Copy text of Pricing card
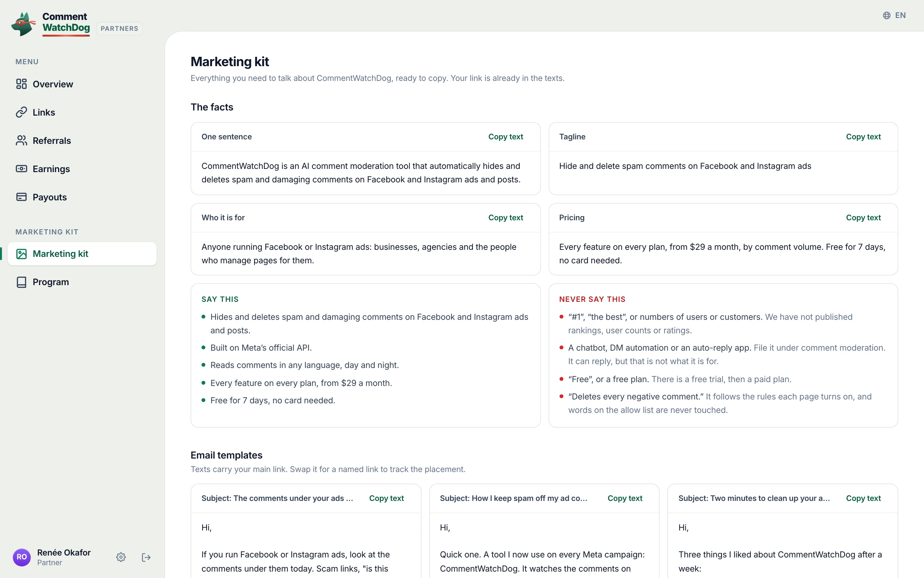This screenshot has width=924, height=578. (x=863, y=217)
